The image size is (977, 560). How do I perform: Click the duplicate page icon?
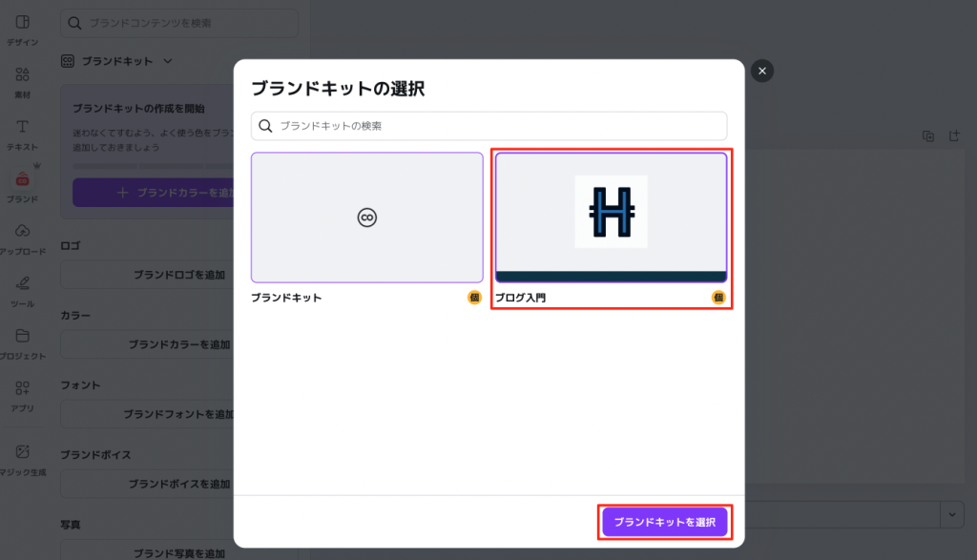coord(928,136)
